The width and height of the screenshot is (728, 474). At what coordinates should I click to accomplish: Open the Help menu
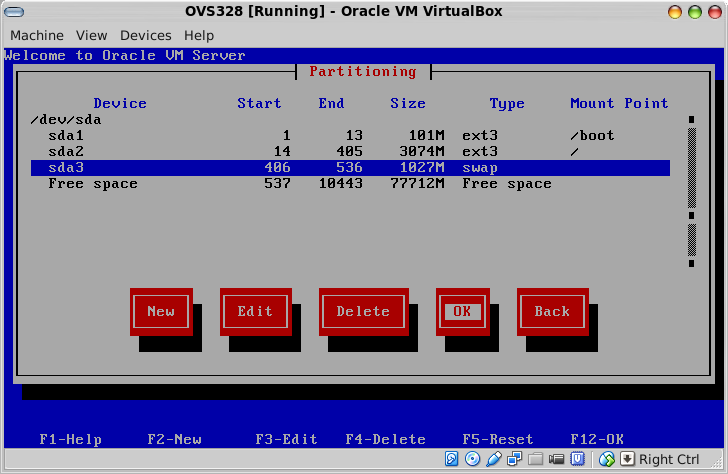(199, 35)
